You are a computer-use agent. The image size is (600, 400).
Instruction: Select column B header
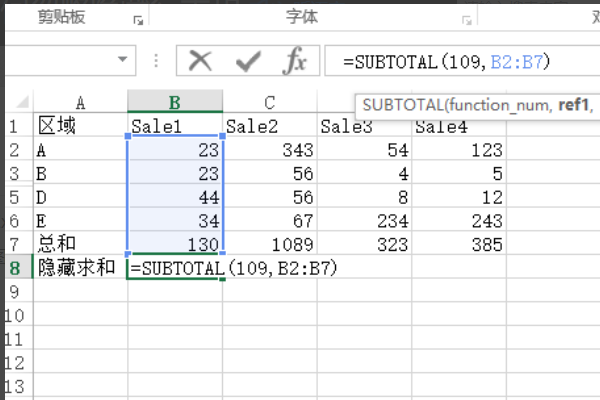[174, 102]
